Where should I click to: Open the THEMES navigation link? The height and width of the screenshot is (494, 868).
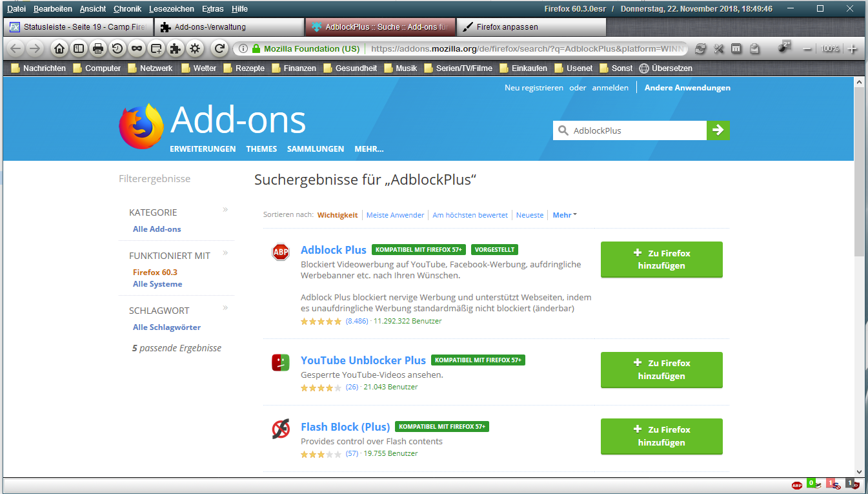point(261,149)
